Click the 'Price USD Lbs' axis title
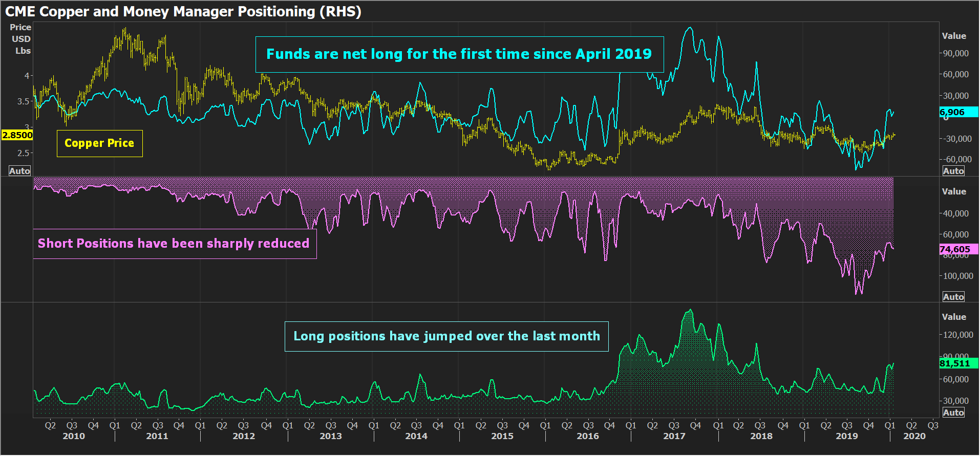 coord(21,39)
